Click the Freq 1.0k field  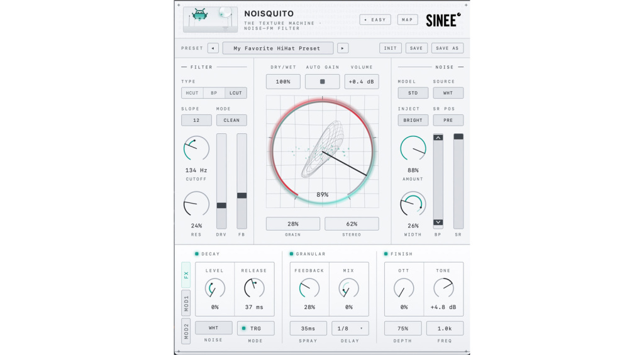[445, 329]
